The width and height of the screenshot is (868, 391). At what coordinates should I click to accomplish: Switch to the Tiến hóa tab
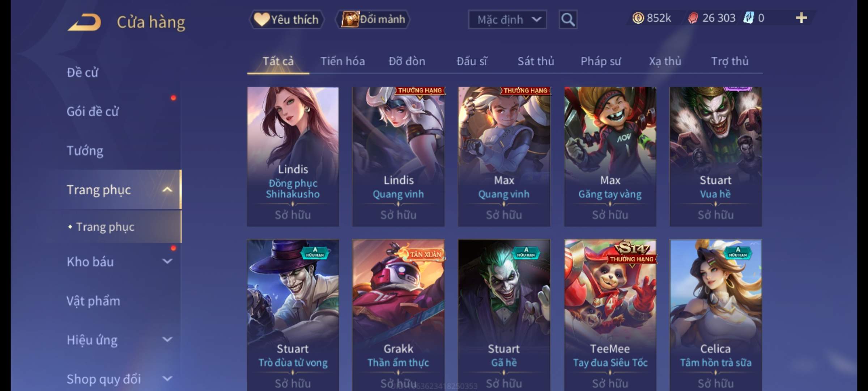point(342,61)
